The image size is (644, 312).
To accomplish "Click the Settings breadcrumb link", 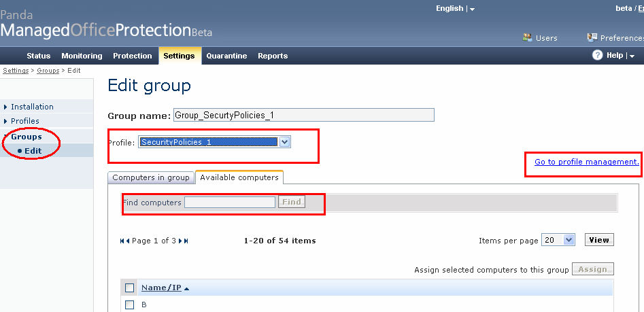I will coord(16,71).
